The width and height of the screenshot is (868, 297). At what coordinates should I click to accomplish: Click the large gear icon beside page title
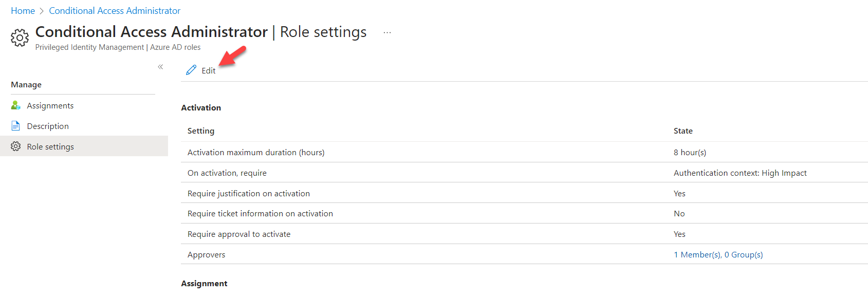click(20, 38)
